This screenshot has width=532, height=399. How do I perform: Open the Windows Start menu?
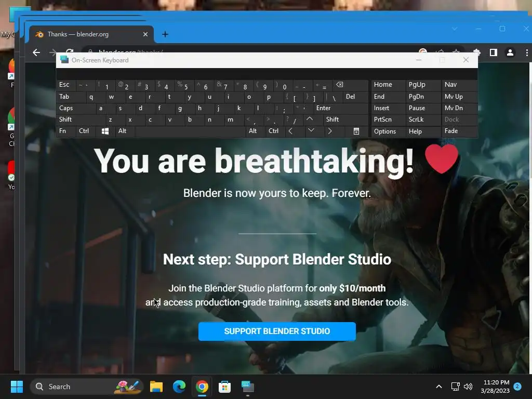[17, 387]
